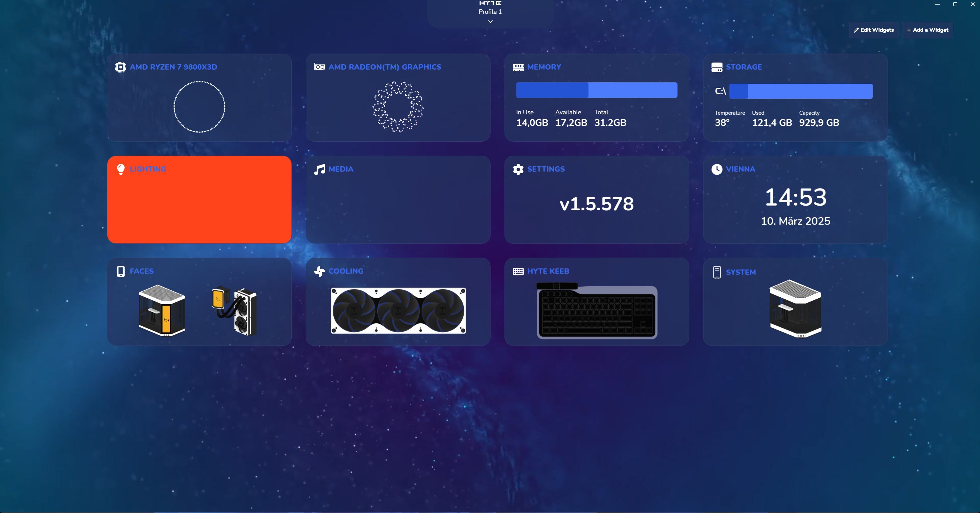Click the Add a Widget button
Image resolution: width=980 pixels, height=513 pixels.
[x=927, y=30]
